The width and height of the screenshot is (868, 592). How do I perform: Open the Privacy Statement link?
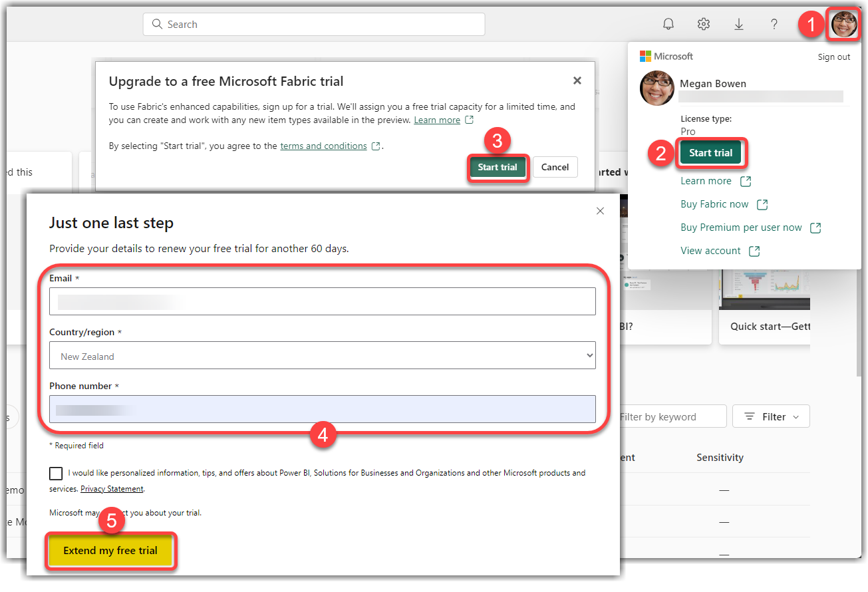[112, 489]
